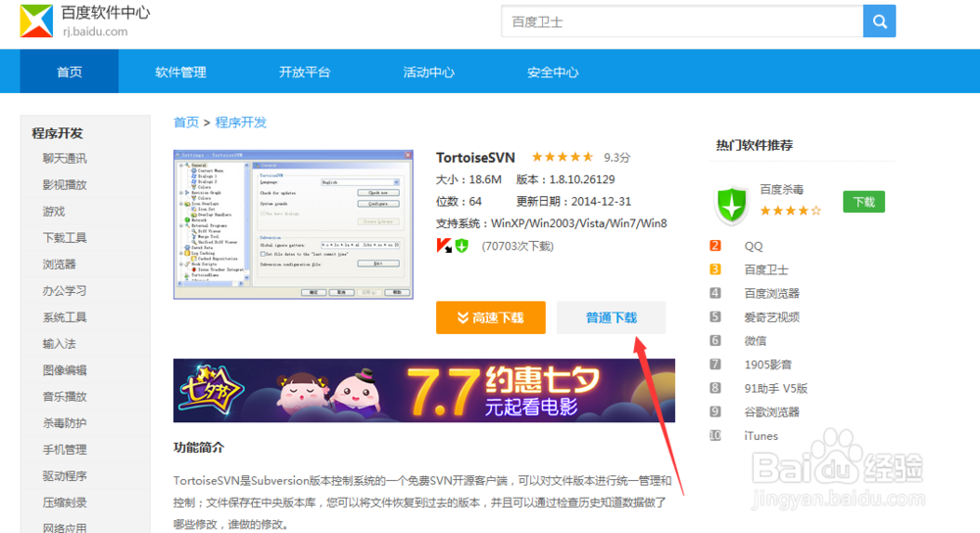Click the 版本：1.8.10.26129 text
Image resolution: width=980 pixels, height=533 pixels.
[565, 179]
